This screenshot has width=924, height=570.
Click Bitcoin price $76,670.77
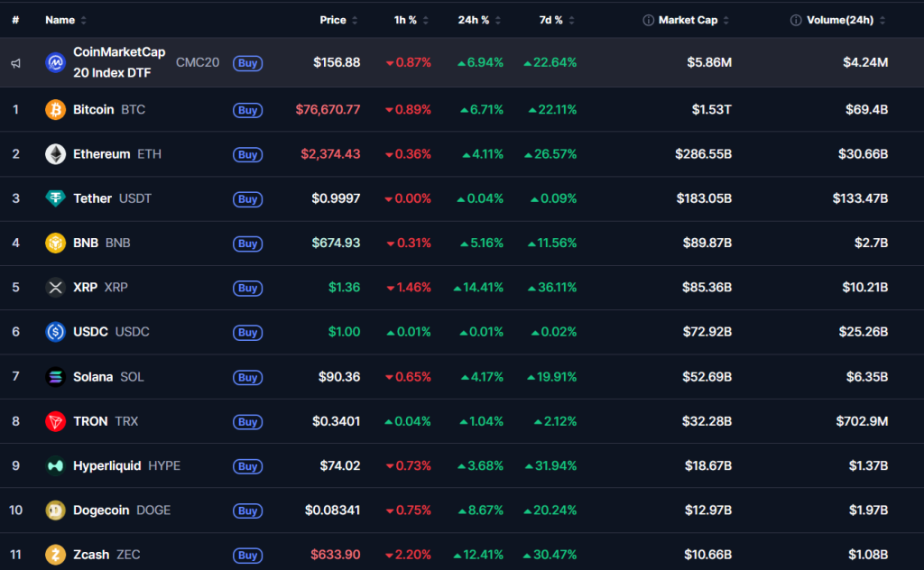(328, 109)
